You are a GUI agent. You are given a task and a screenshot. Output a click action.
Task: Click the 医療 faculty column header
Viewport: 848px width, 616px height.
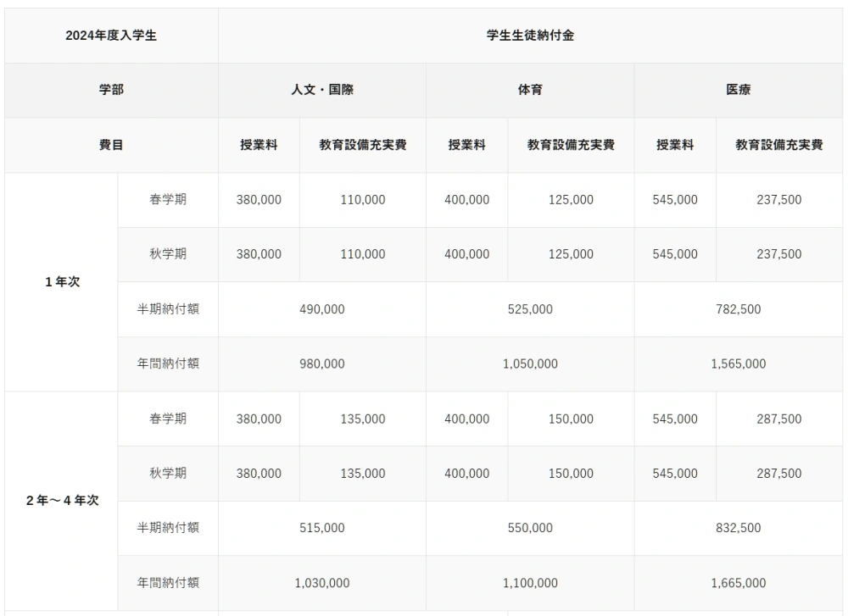(x=738, y=90)
